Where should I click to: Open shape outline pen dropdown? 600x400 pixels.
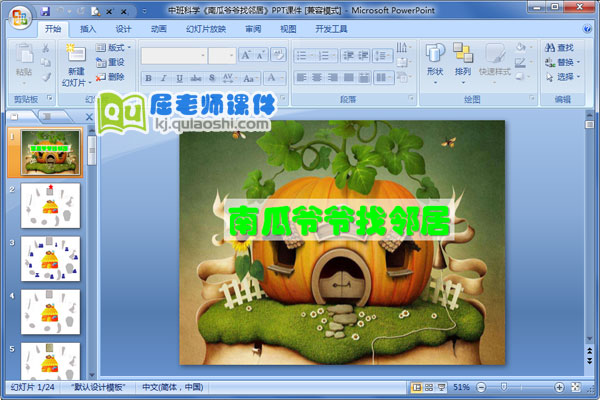522,62
